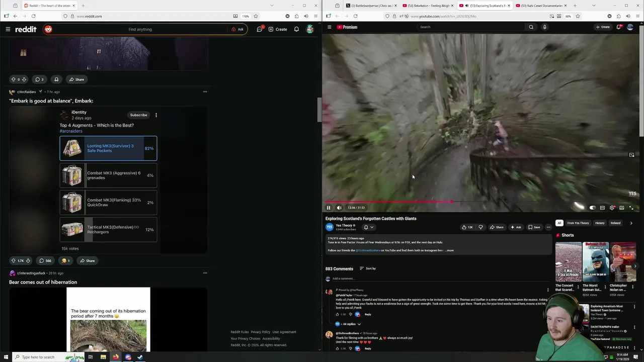This screenshot has width=644, height=362.
Task: Select poll option Looting MK3(Survivor) 3 Safe Pockets
Action: point(108,148)
